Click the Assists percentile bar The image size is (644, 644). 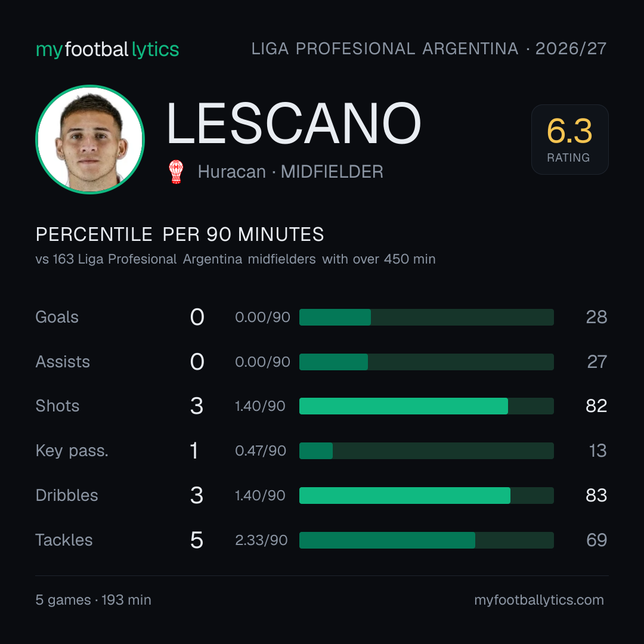(x=426, y=362)
